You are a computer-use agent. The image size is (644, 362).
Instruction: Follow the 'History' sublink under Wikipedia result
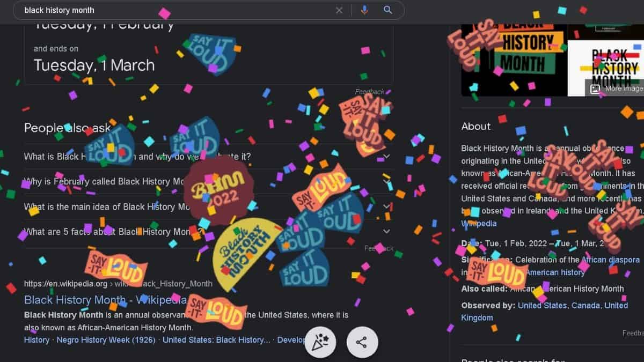(36, 339)
